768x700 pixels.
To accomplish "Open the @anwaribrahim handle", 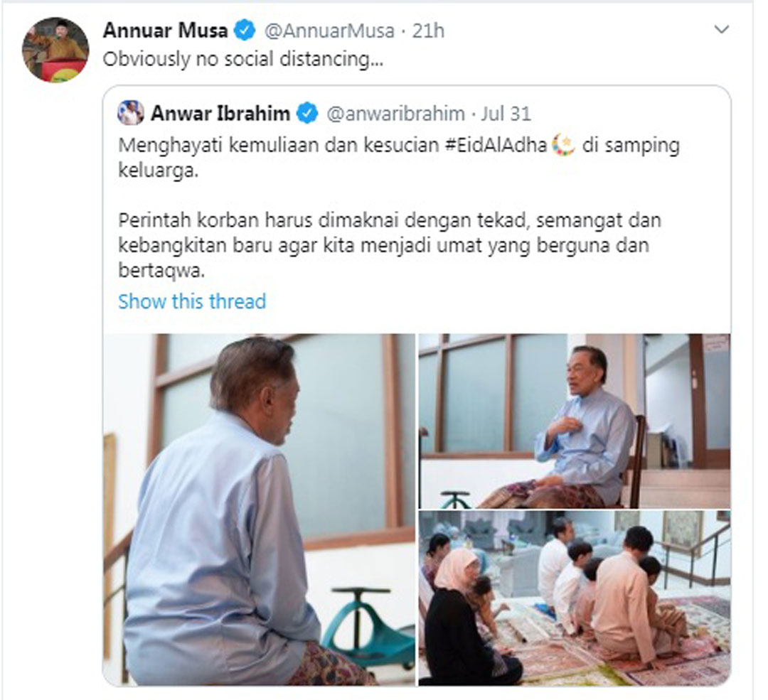I will pyautogui.click(x=395, y=114).
